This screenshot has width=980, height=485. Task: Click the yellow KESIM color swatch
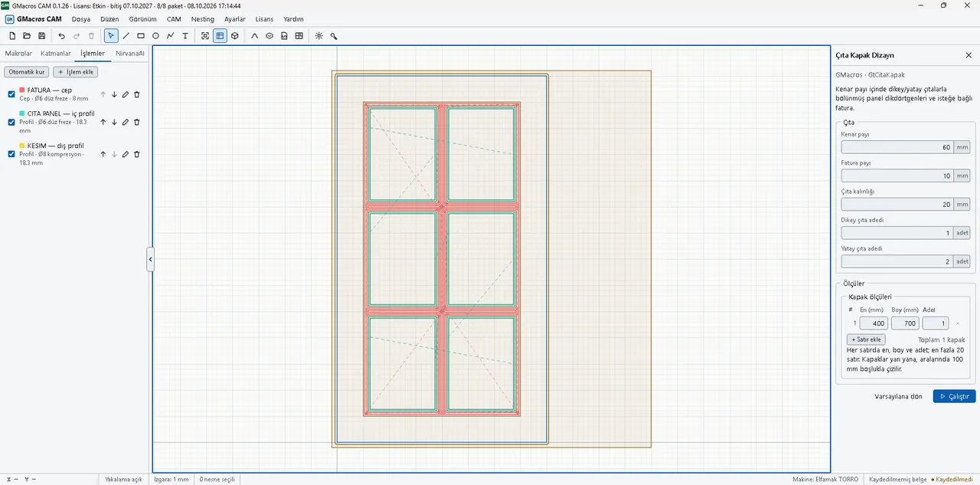click(x=22, y=146)
